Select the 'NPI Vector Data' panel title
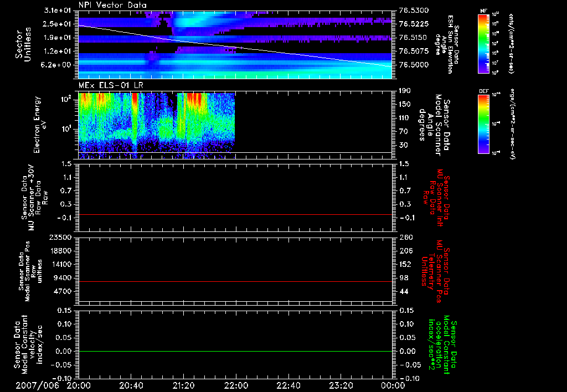Image resolution: width=567 pixels, height=392 pixels. click(x=112, y=5)
